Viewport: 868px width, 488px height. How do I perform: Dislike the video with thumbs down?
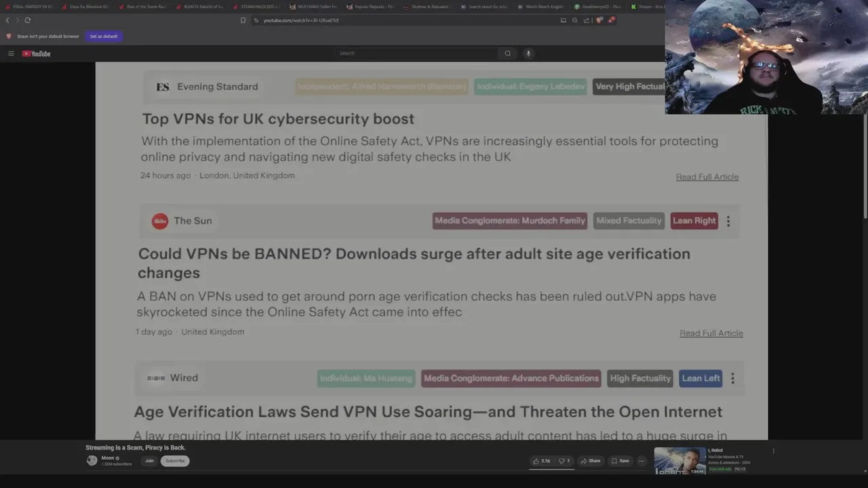pos(564,461)
